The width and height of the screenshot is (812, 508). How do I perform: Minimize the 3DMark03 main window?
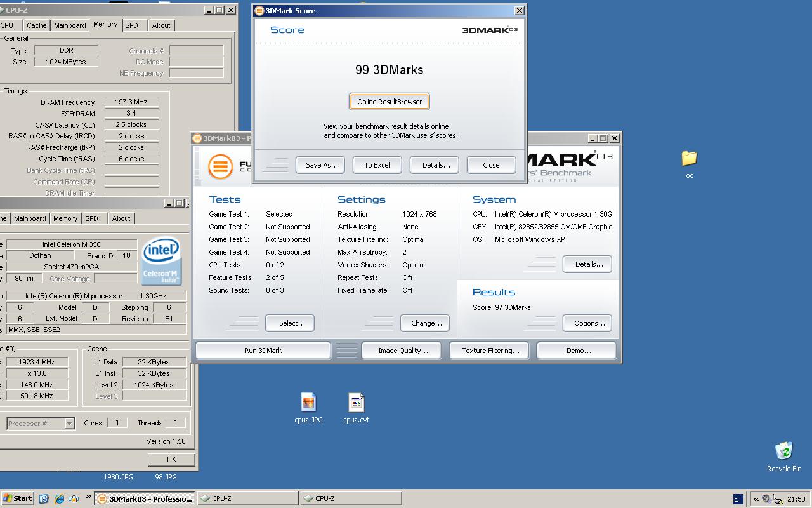[x=593, y=138]
